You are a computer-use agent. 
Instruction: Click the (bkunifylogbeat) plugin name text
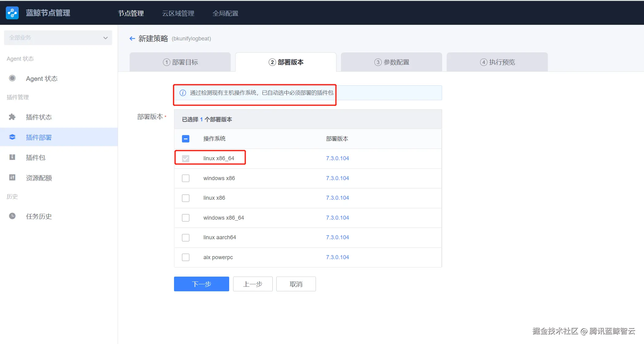[191, 39]
